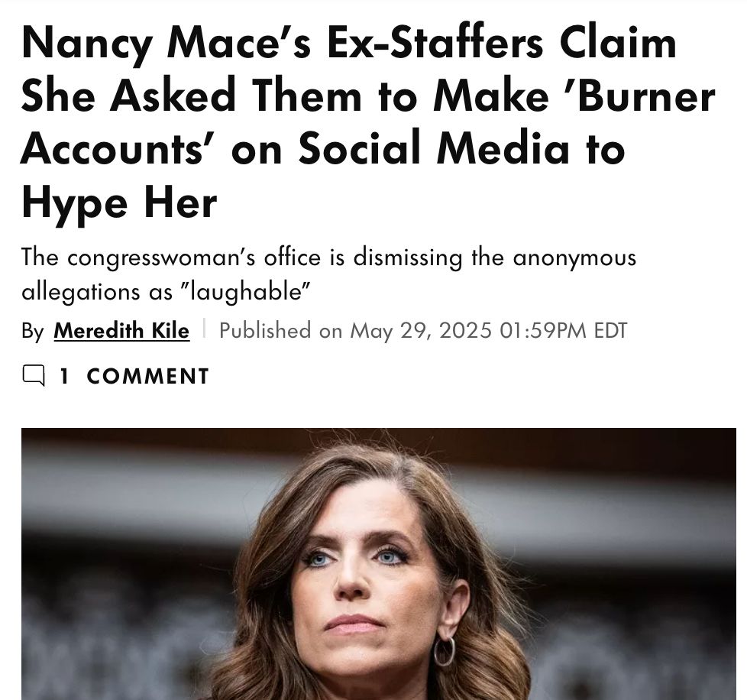747x700 pixels.
Task: Click the 'Published on' label
Action: pos(280,330)
